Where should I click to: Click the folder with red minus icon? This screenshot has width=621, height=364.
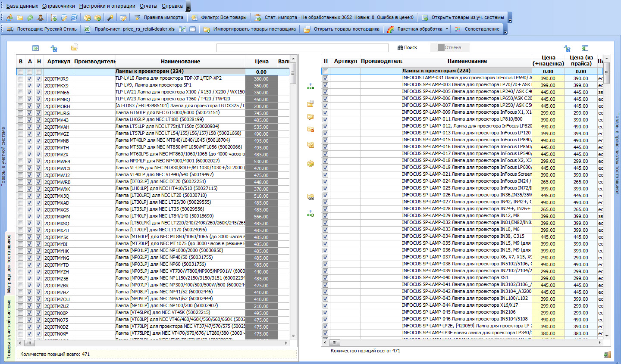pos(310,129)
